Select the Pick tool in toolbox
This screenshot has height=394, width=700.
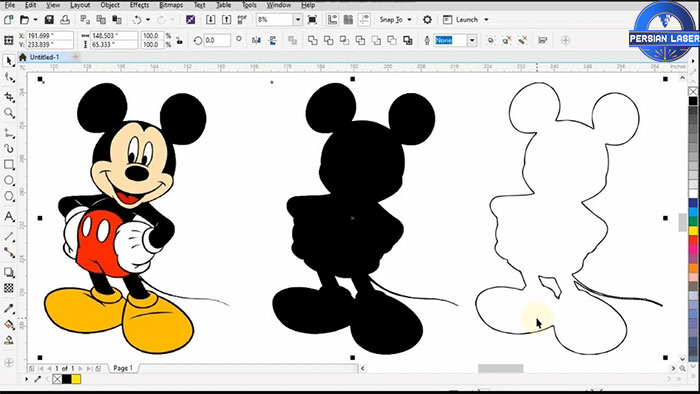click(x=8, y=61)
